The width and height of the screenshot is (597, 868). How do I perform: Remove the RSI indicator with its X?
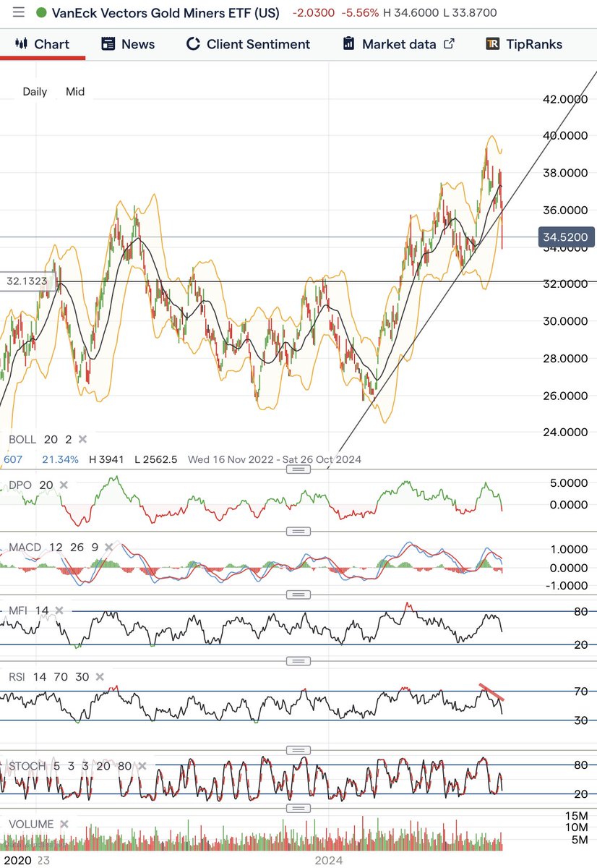click(x=100, y=677)
